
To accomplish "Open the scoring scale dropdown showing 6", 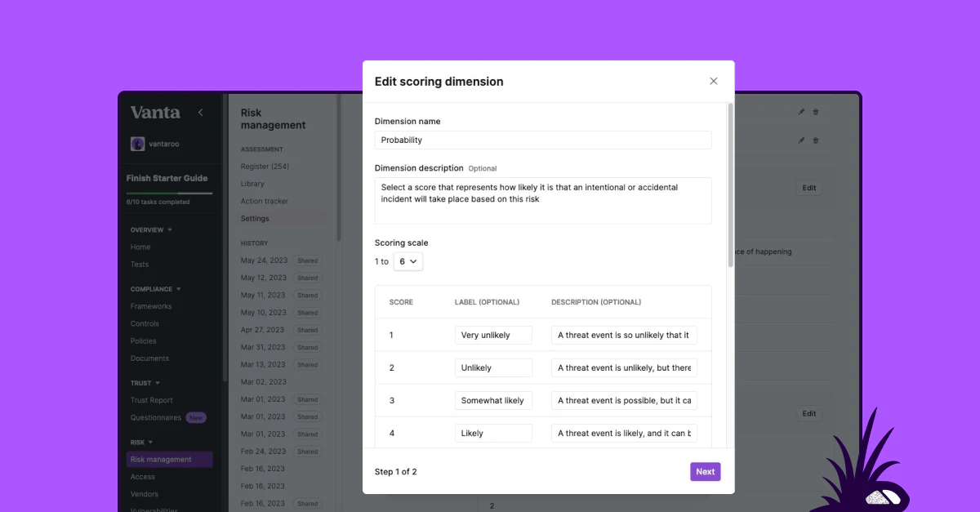I will click(408, 260).
